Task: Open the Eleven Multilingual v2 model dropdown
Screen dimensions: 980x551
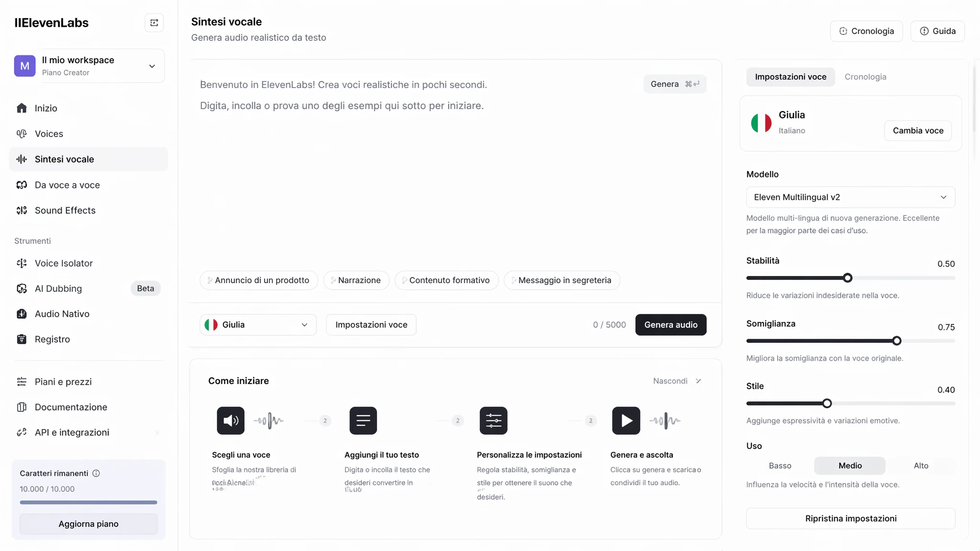Action: 850,197
